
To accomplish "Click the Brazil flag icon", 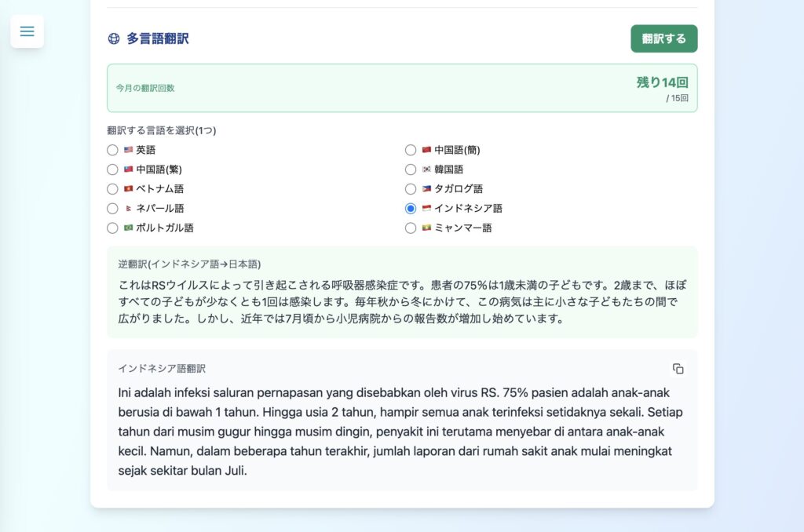I will 128,228.
